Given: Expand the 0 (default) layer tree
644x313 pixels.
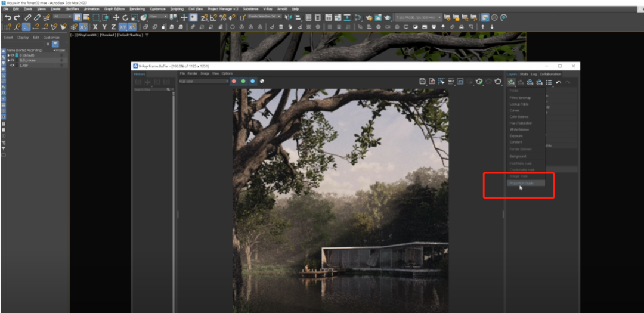Looking at the screenshot, I should [8, 55].
